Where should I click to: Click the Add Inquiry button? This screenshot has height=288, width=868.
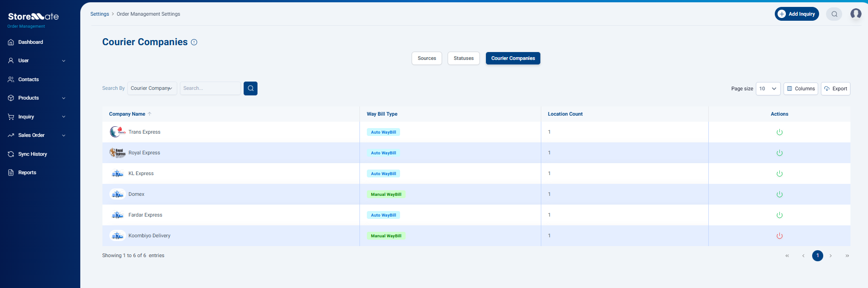pyautogui.click(x=797, y=14)
